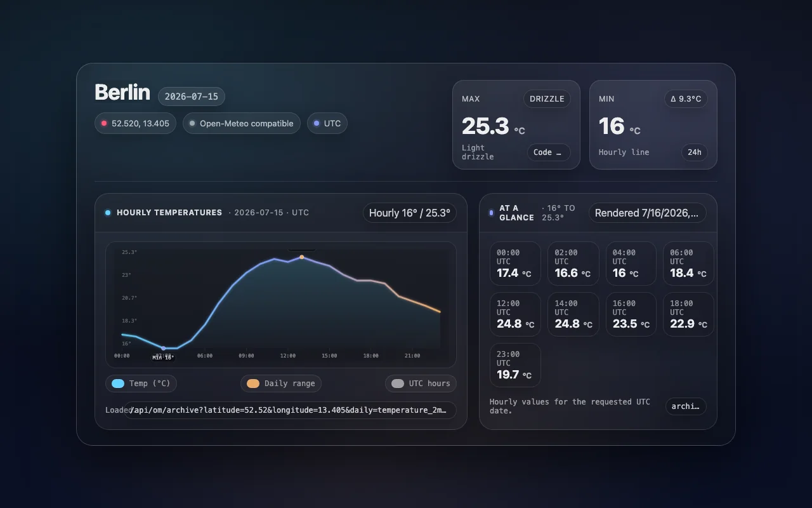Viewport: 812px width, 508px height.
Task: Select the 16:00 UTC 23.5 °C card
Action: (x=631, y=314)
